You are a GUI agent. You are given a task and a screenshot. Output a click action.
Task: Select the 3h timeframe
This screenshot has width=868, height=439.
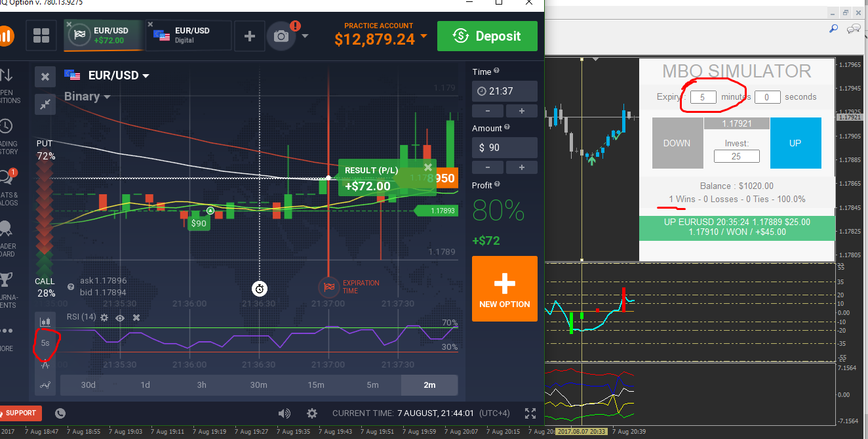(202, 385)
